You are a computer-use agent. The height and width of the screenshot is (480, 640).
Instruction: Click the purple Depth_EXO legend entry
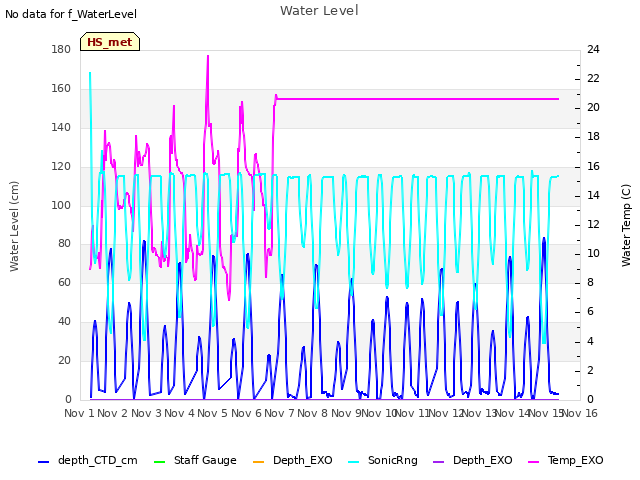[472, 460]
